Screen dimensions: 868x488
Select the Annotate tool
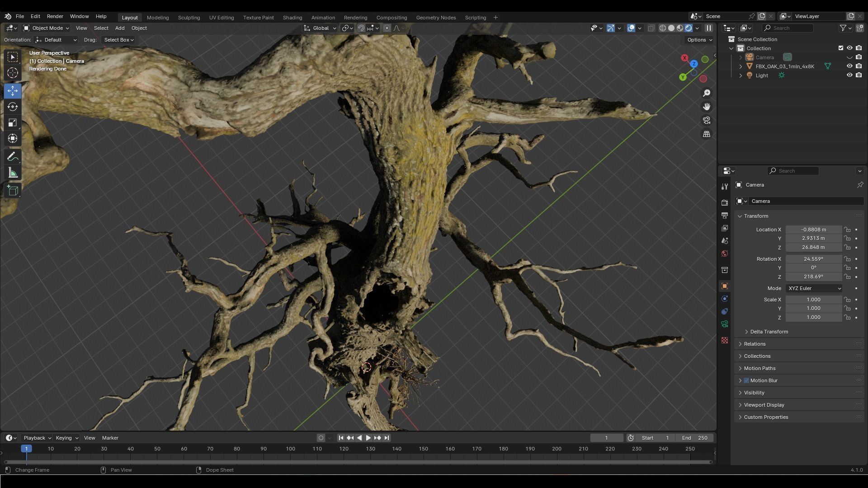[x=13, y=157]
